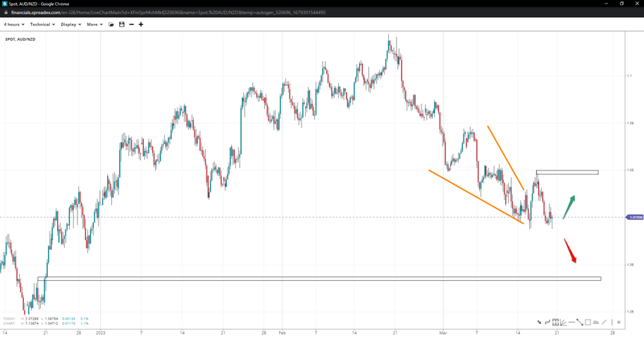Open the More menu
644x338 pixels.
(x=94, y=25)
